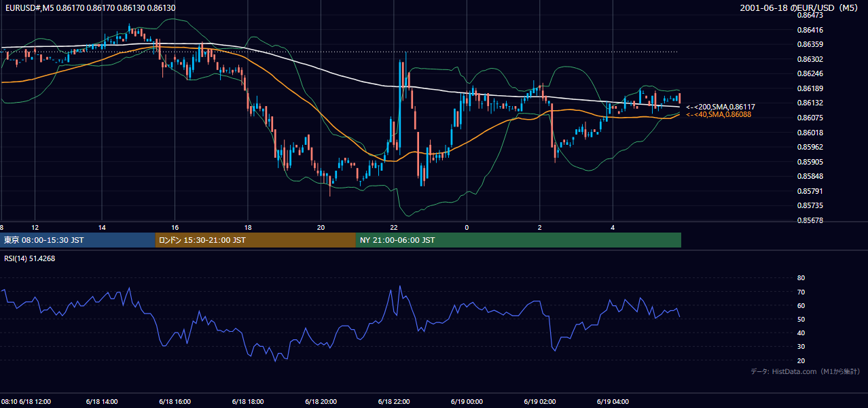Click price axis value 0.85962
Viewport: 868px width, 408px height.
[810, 147]
